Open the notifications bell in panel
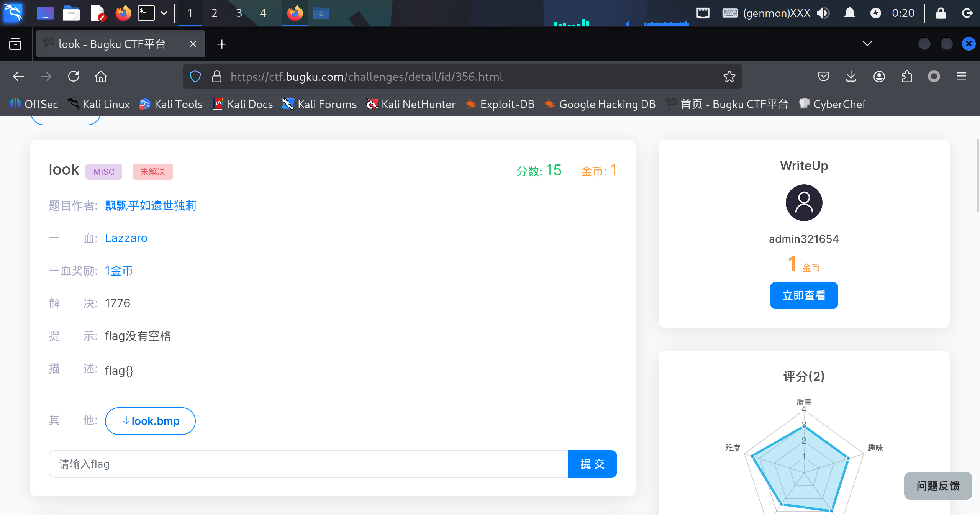Viewport: 980px width, 515px height. (849, 13)
